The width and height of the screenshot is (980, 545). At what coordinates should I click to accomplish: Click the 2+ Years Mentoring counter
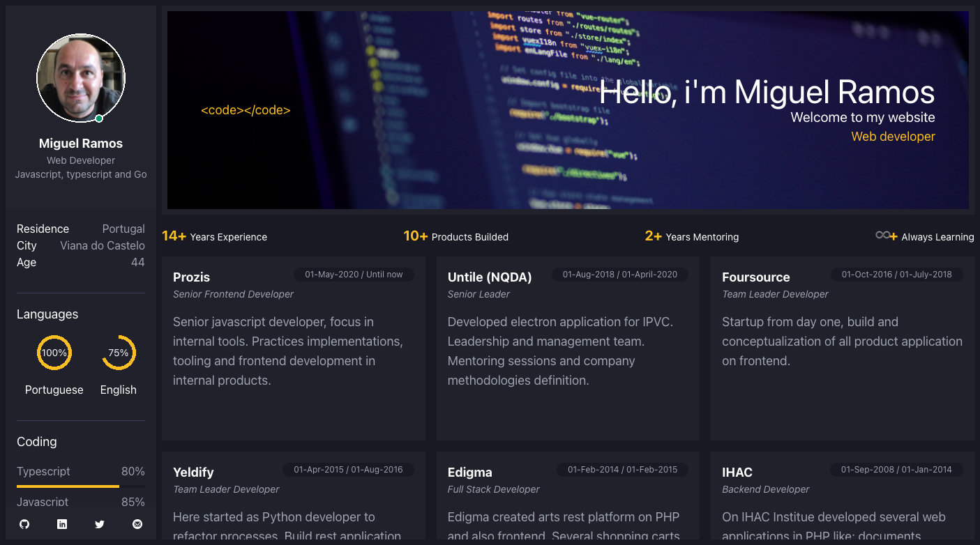click(653, 236)
